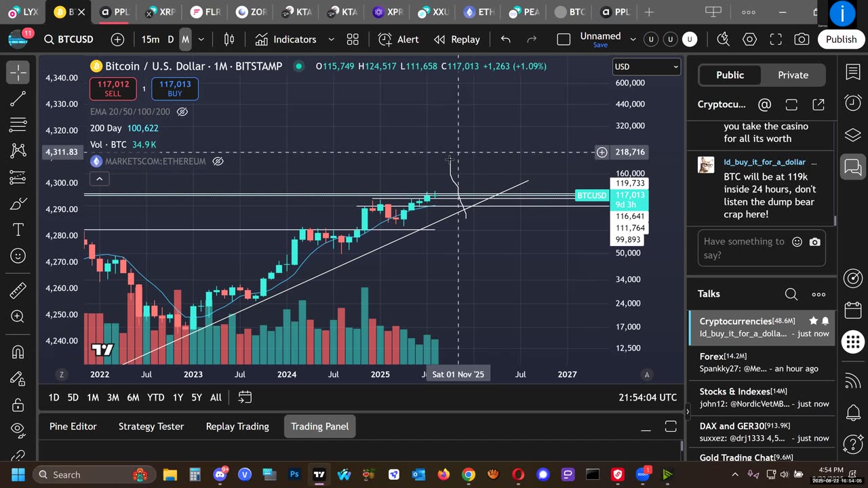
Task: Open the go to date calendar icon
Action: pos(245,397)
